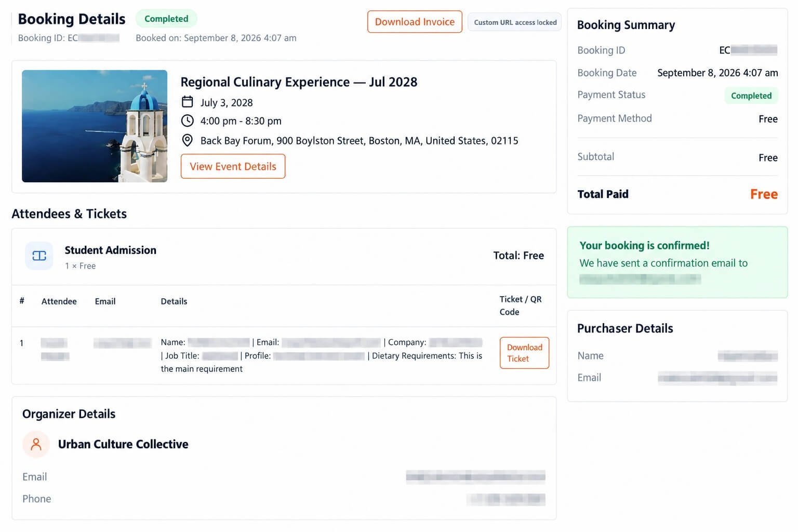
Task: Click the organizer Phone label
Action: [37, 499]
